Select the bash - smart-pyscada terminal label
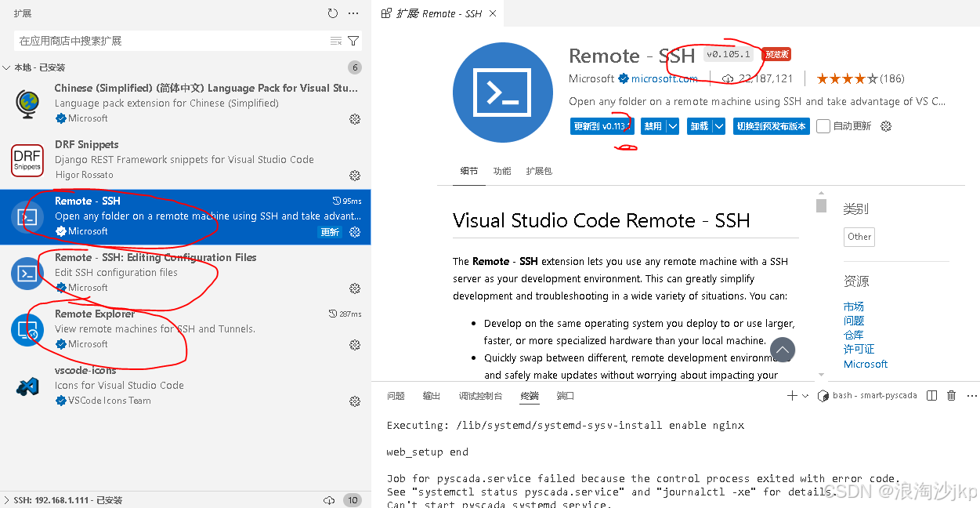The image size is (980, 508). pyautogui.click(x=874, y=396)
